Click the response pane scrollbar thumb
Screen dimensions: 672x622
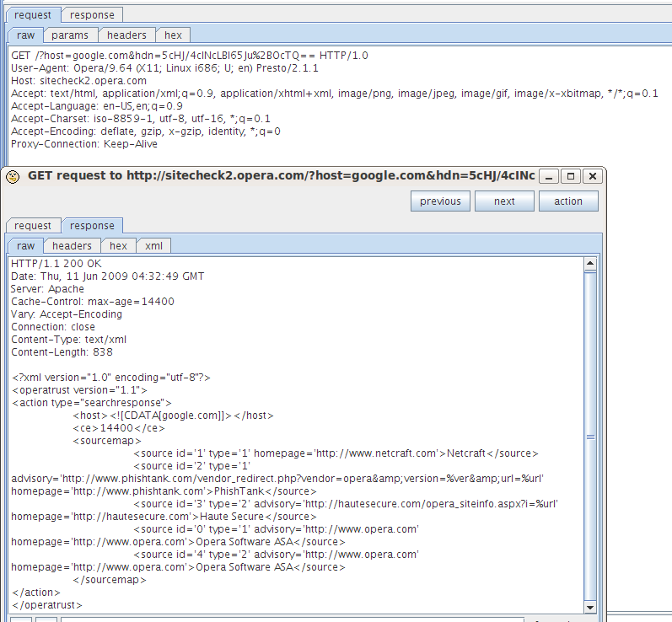[x=590, y=437]
